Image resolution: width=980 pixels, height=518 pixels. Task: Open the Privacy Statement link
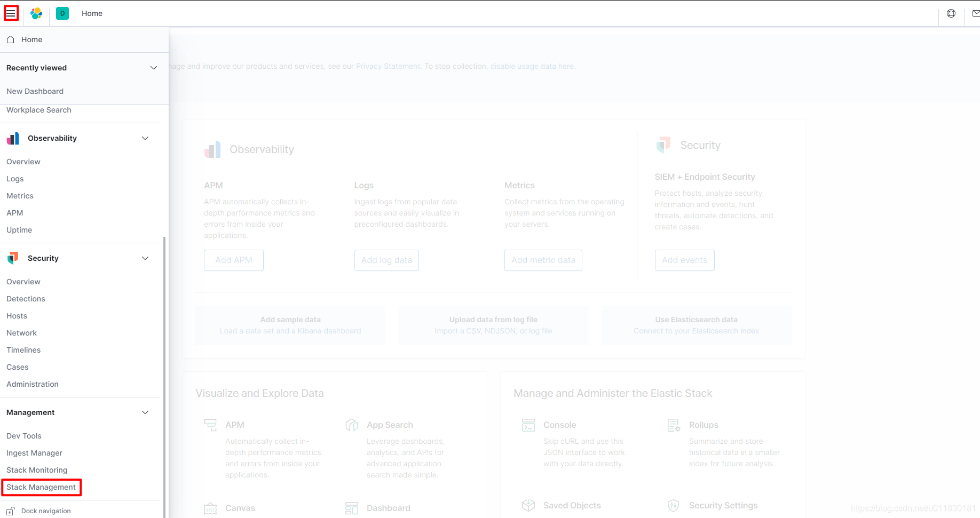point(388,66)
